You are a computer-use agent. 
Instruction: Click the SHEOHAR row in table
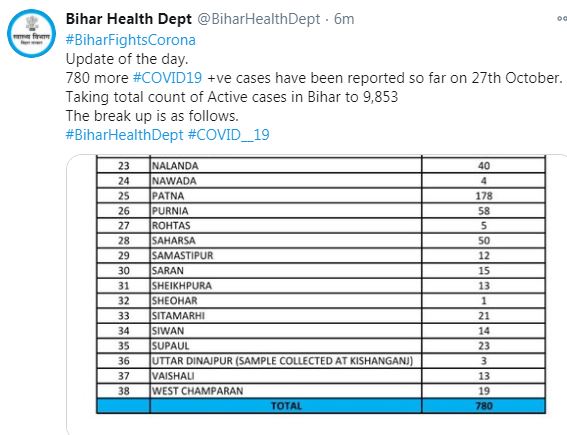[321, 300]
